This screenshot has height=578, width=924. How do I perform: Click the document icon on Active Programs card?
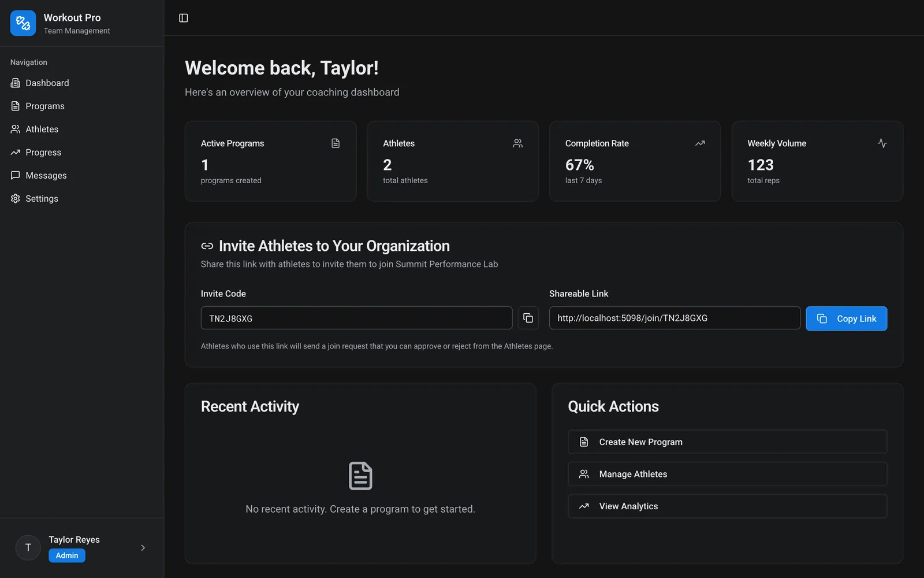click(x=336, y=143)
